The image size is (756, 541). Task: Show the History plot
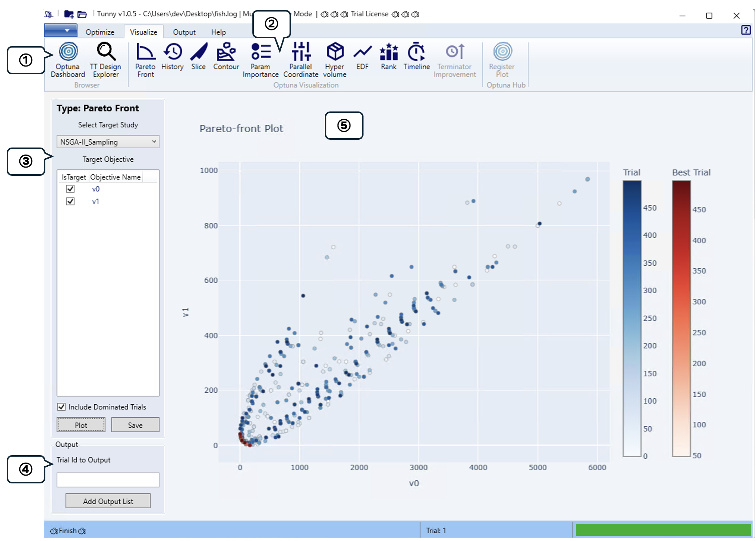[172, 56]
